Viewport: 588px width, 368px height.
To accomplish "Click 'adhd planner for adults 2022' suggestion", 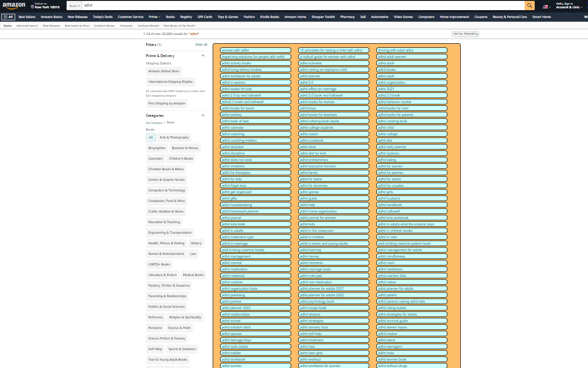I will [334, 295].
